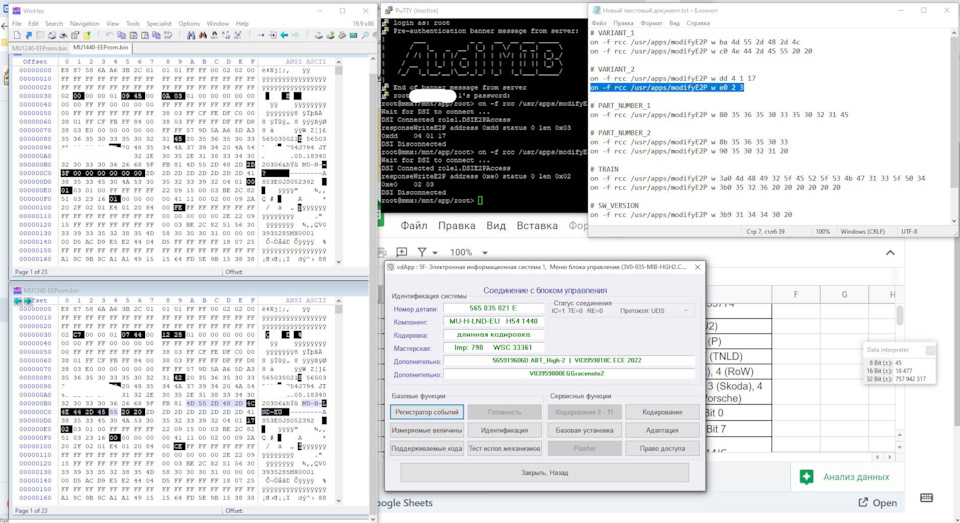Click the Go To Offset arrow icon

click(261, 36)
